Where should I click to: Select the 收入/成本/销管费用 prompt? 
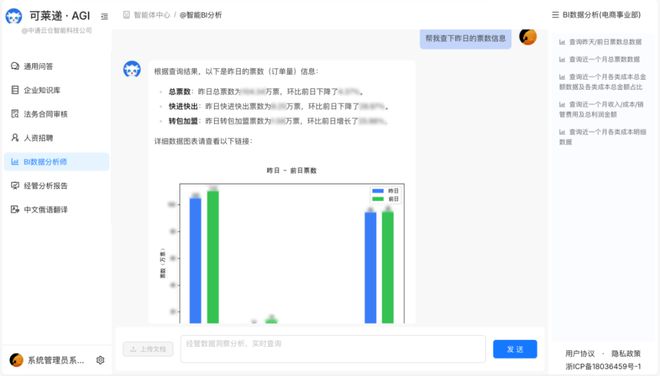[601, 109]
